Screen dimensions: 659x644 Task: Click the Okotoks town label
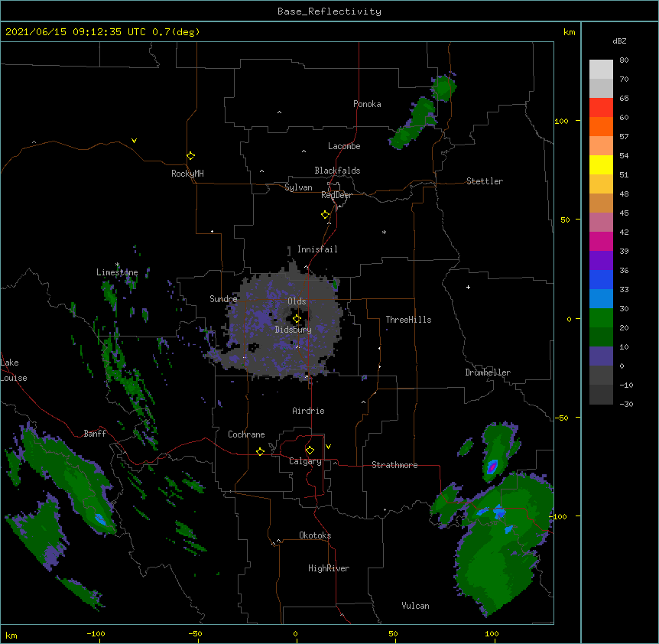[315, 535]
